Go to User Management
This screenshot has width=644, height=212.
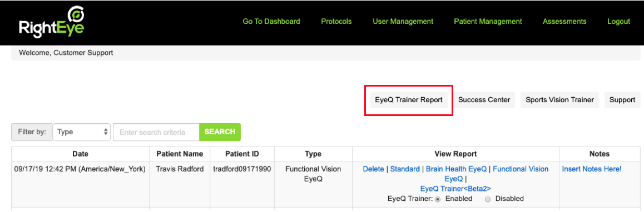[x=403, y=21]
